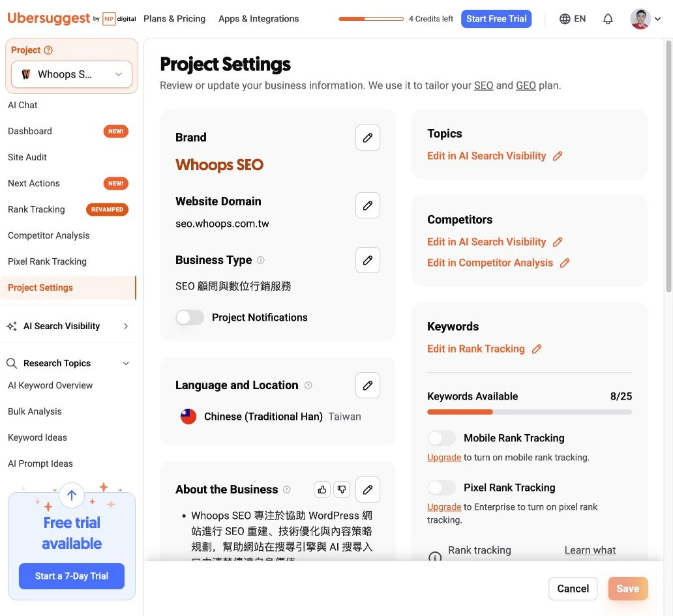Image resolution: width=673 pixels, height=616 pixels.
Task: Click the Cancel button
Action: pos(573,589)
